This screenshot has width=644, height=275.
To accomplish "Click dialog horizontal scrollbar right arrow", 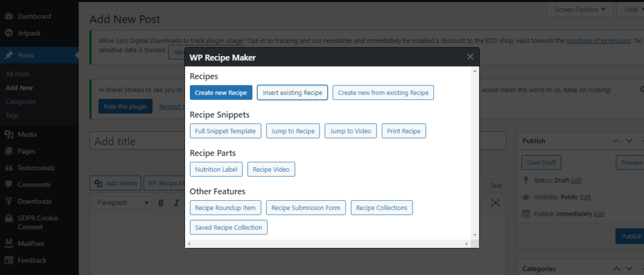I will tap(467, 244).
